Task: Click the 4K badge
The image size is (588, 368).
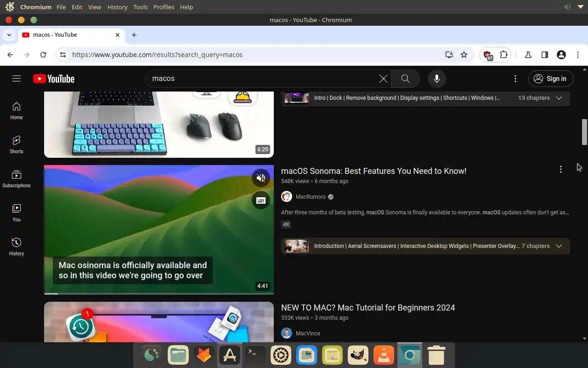Action: pos(286,224)
